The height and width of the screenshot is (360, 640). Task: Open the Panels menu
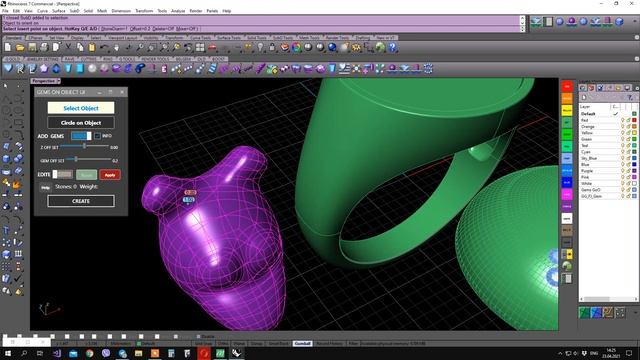click(212, 11)
